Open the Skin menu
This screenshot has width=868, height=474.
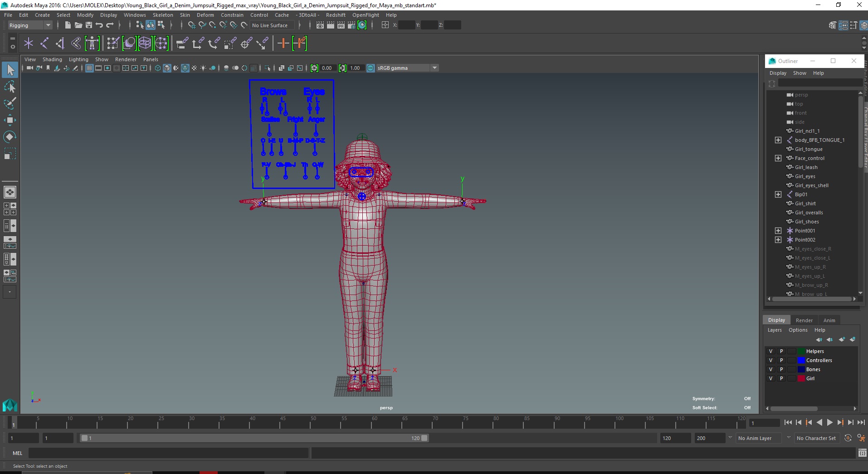click(x=185, y=15)
